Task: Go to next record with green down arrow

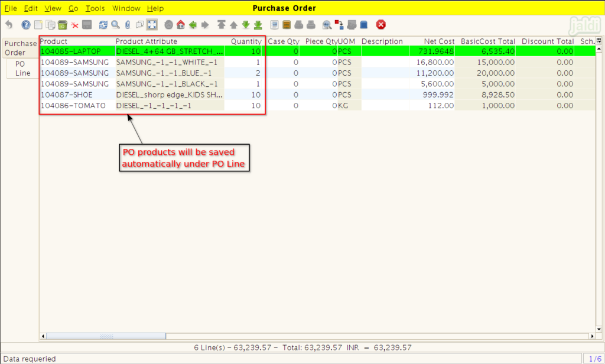Action: [x=246, y=25]
